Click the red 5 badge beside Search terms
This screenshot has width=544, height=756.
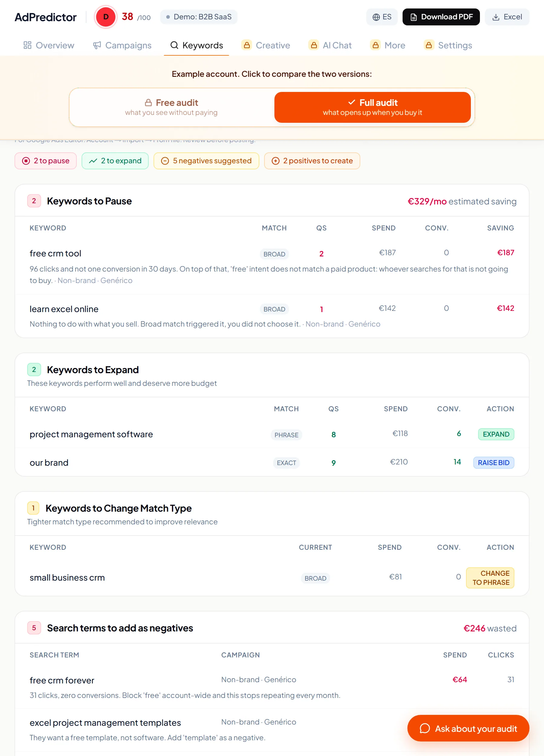click(x=34, y=628)
